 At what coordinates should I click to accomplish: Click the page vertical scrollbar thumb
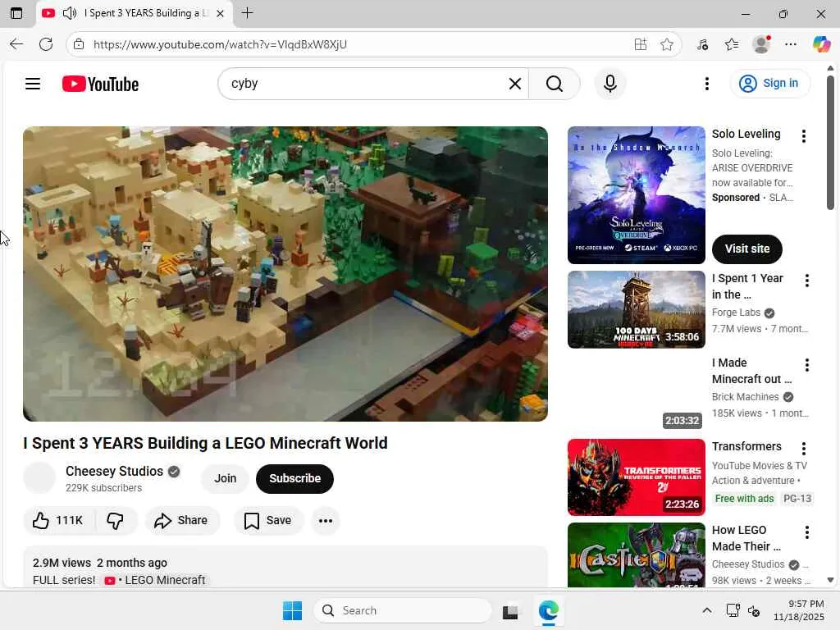(830, 142)
